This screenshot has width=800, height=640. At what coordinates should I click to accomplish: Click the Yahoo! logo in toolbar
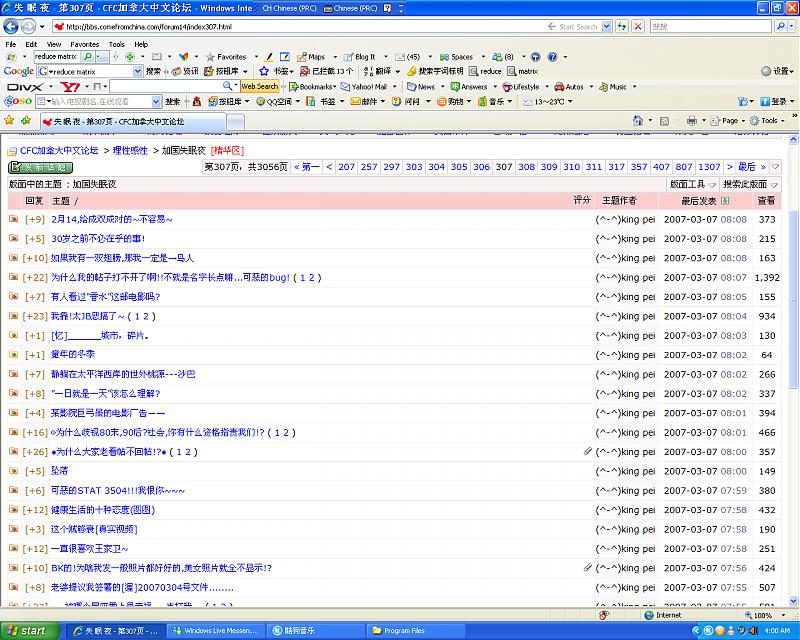[x=70, y=87]
